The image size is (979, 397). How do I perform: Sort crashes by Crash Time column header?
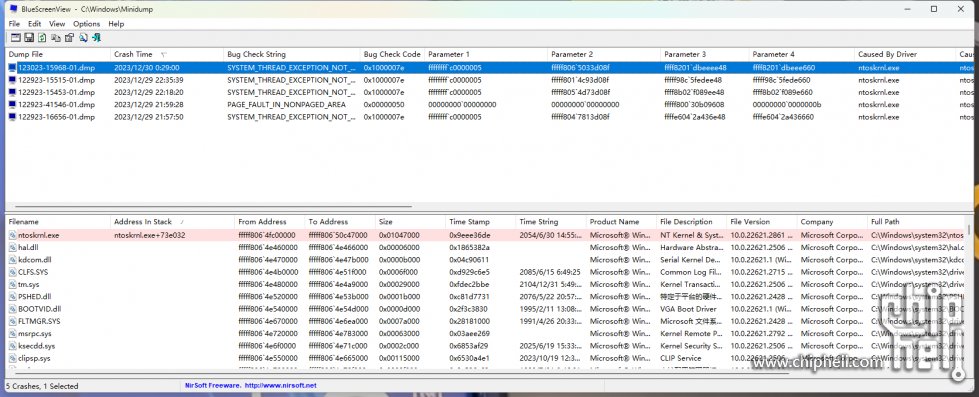click(x=167, y=54)
